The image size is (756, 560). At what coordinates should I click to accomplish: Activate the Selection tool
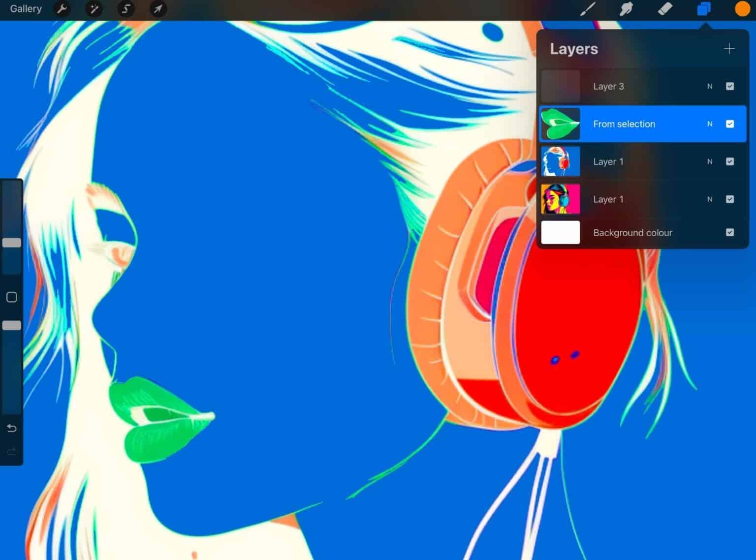pyautogui.click(x=126, y=9)
